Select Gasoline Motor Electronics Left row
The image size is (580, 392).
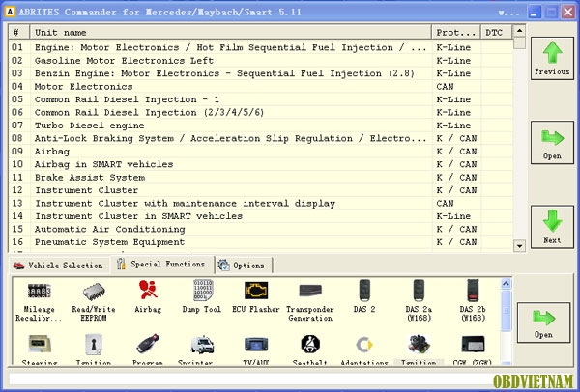point(261,61)
